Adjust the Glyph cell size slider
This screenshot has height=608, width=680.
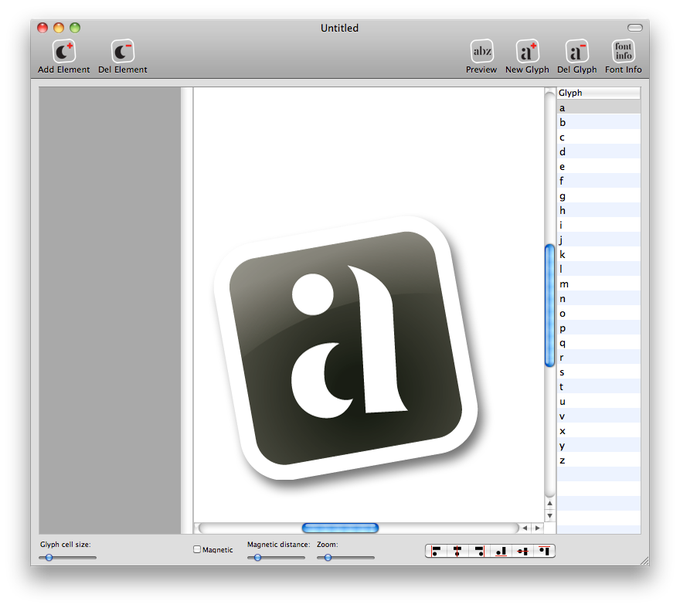click(x=67, y=558)
